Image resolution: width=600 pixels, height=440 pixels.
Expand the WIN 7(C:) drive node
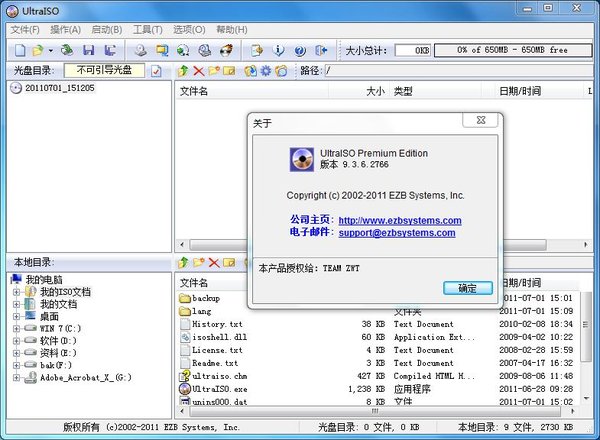click(x=16, y=329)
